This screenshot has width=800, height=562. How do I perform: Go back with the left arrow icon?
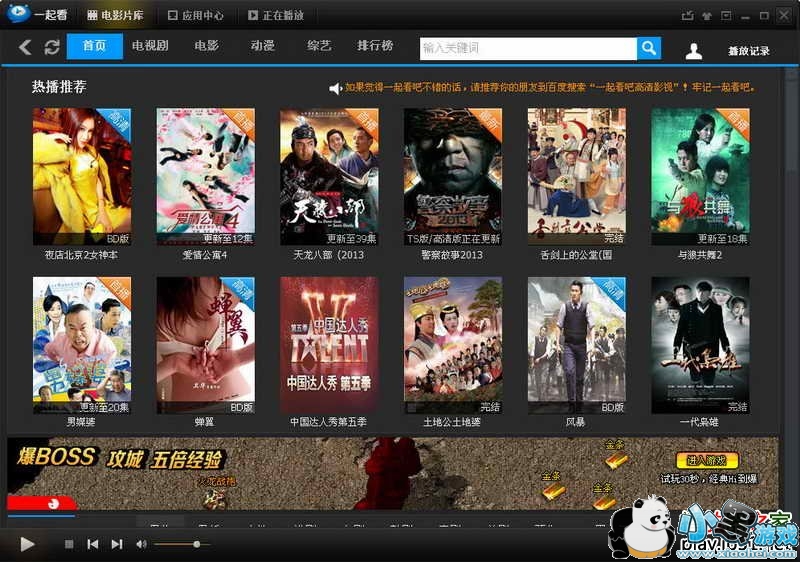click(25, 47)
